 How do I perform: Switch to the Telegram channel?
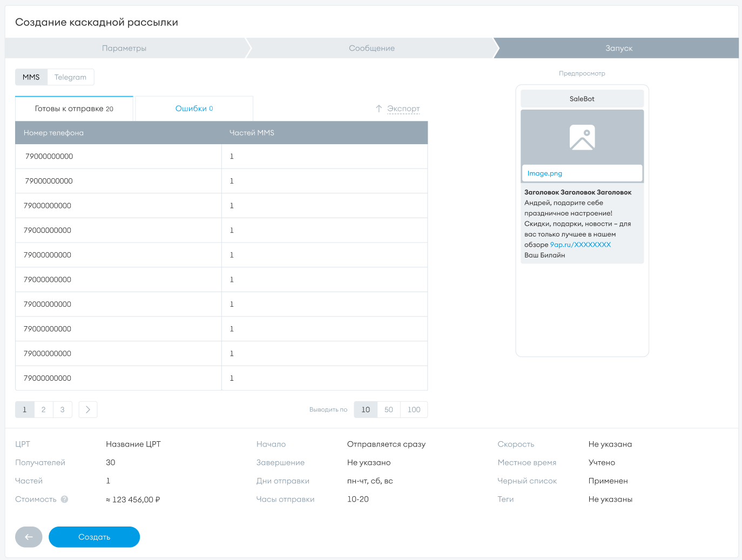[70, 77]
